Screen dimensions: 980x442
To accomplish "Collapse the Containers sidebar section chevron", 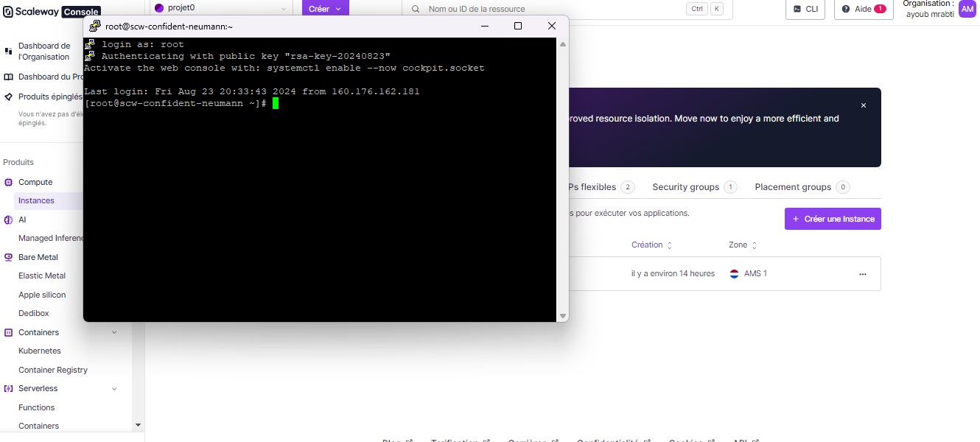I will [114, 332].
